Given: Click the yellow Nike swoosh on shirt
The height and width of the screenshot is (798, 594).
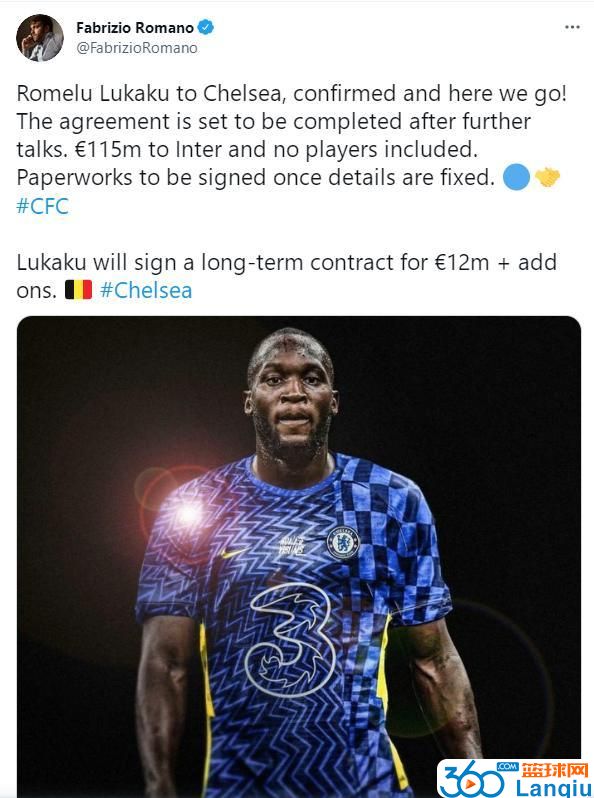Looking at the screenshot, I should pyautogui.click(x=233, y=552).
